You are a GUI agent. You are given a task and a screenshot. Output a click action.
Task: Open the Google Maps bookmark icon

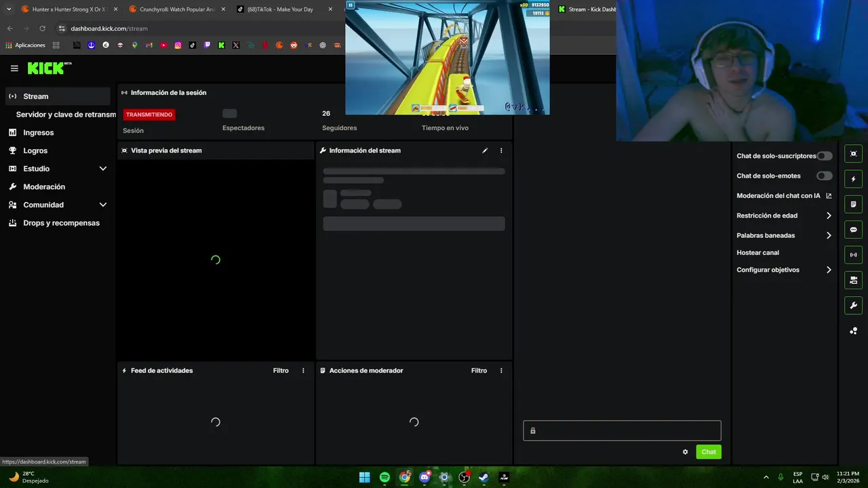click(x=134, y=45)
